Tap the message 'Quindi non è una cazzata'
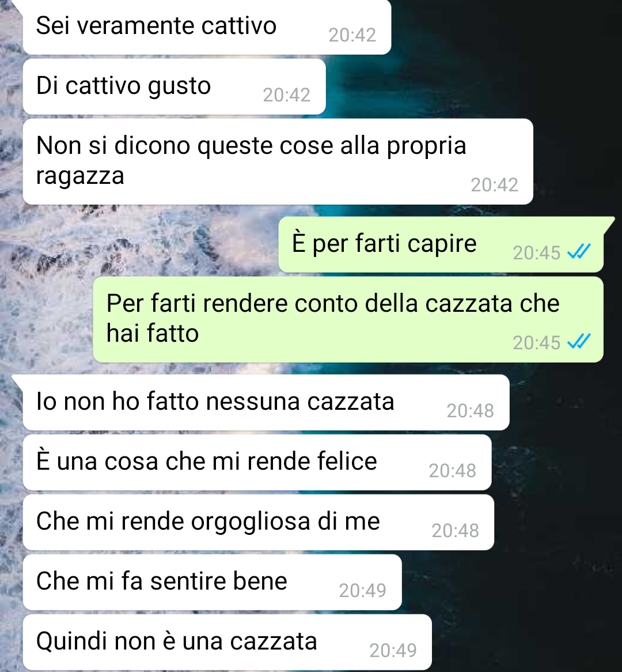Viewport: 622px width, 672px height. click(227, 643)
